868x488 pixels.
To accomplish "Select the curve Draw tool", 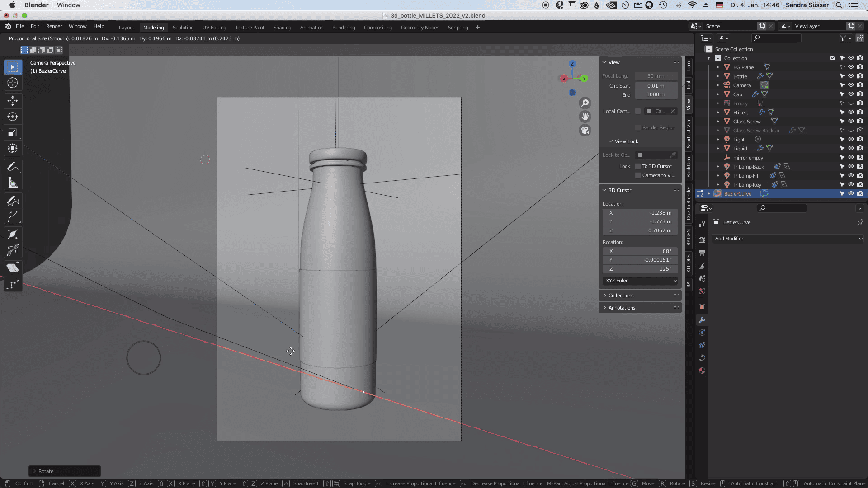I will pyautogui.click(x=13, y=201).
